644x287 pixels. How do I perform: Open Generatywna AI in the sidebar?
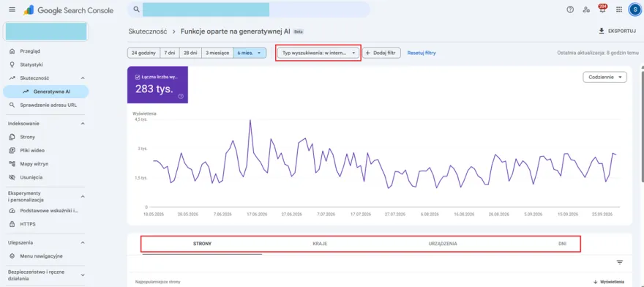click(45, 92)
